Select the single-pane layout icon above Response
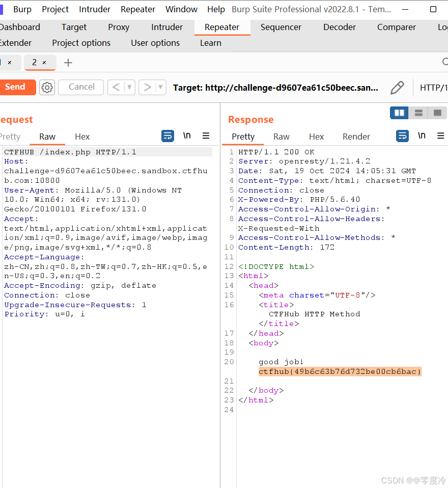The width and height of the screenshot is (448, 488). pyautogui.click(x=437, y=113)
